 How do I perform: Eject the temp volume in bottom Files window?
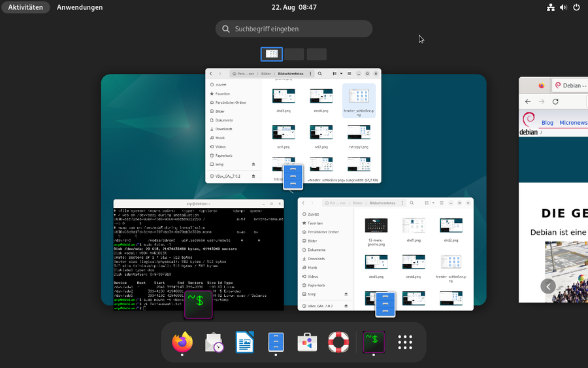[x=346, y=294]
